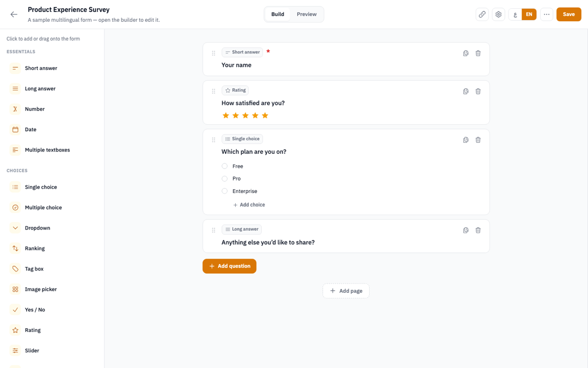Duplicate the 'Anything else' long answer question
Viewport: 588px width, 368px height.
465,230
